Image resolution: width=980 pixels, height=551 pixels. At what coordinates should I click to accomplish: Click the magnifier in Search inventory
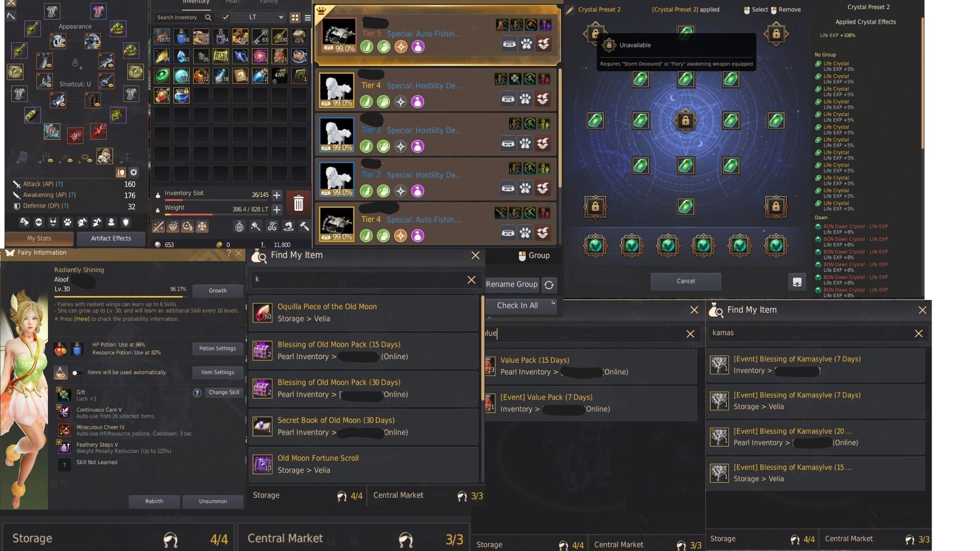(208, 17)
